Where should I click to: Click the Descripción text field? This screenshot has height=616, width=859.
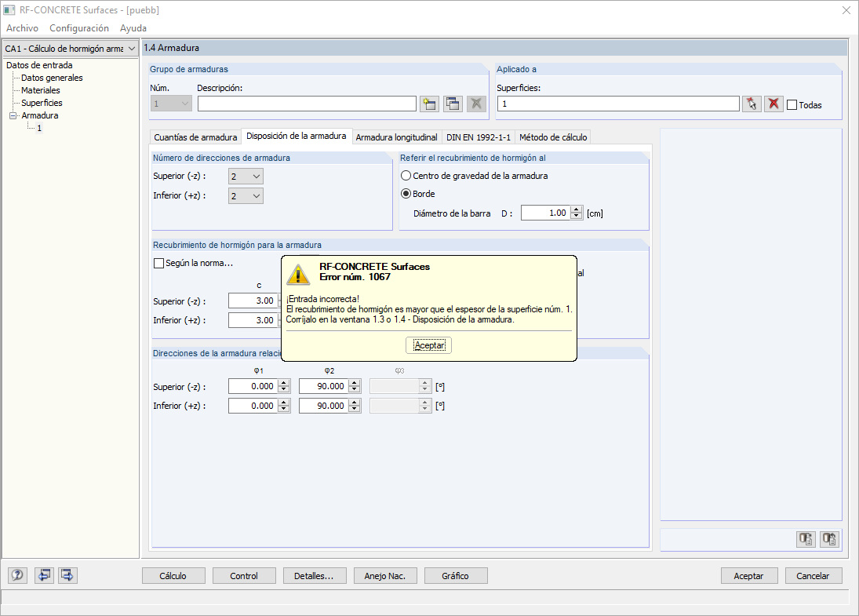pos(307,104)
